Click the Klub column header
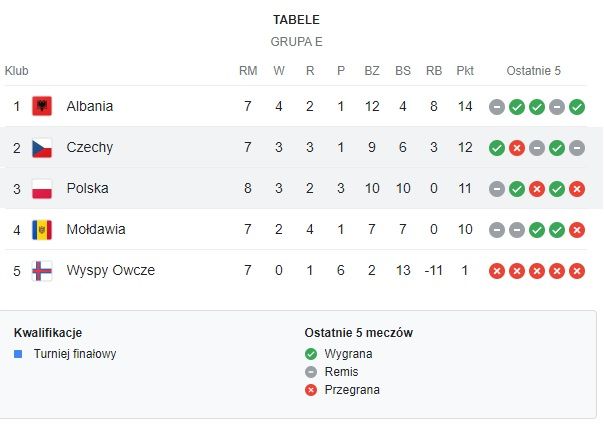 pos(17,71)
